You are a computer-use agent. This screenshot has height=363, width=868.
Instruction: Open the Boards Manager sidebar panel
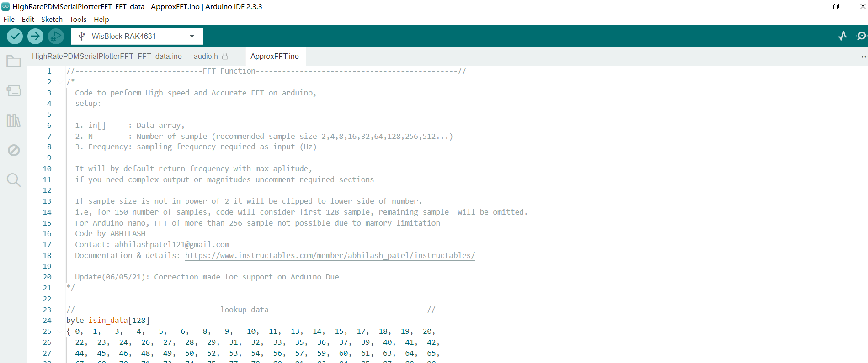coord(14,91)
